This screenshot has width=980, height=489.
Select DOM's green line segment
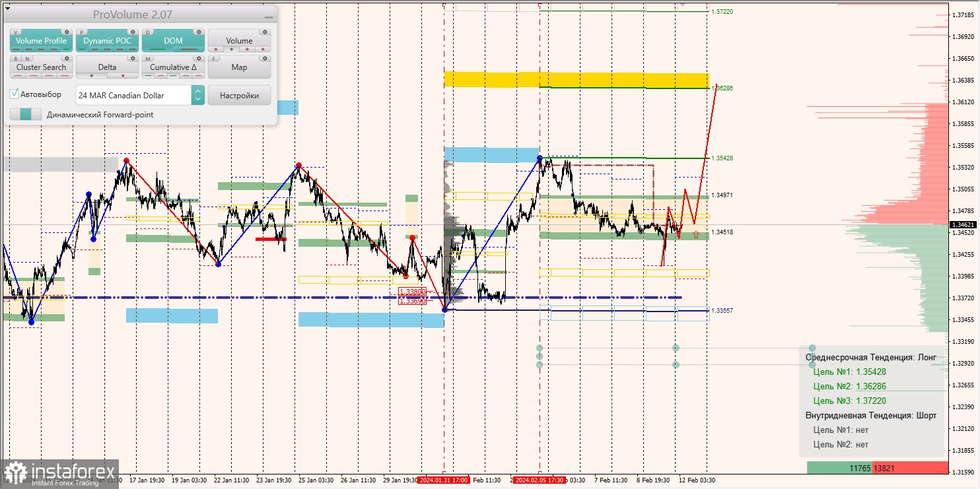[157, 49]
